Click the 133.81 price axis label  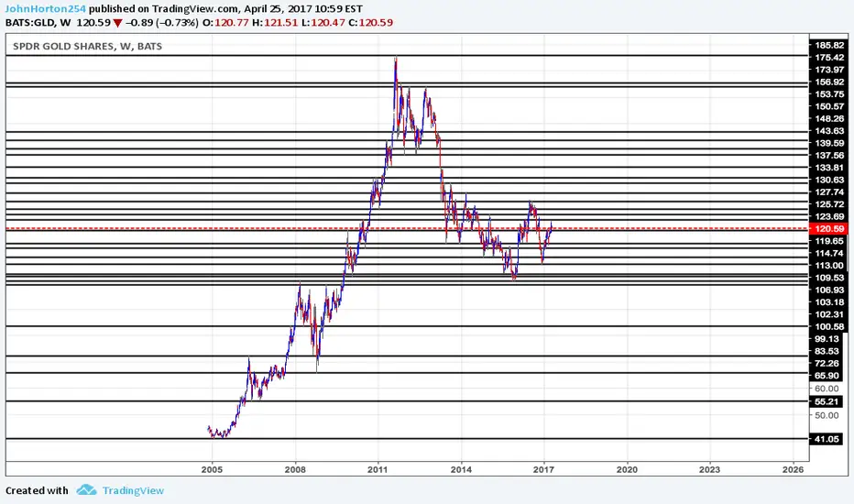click(829, 168)
